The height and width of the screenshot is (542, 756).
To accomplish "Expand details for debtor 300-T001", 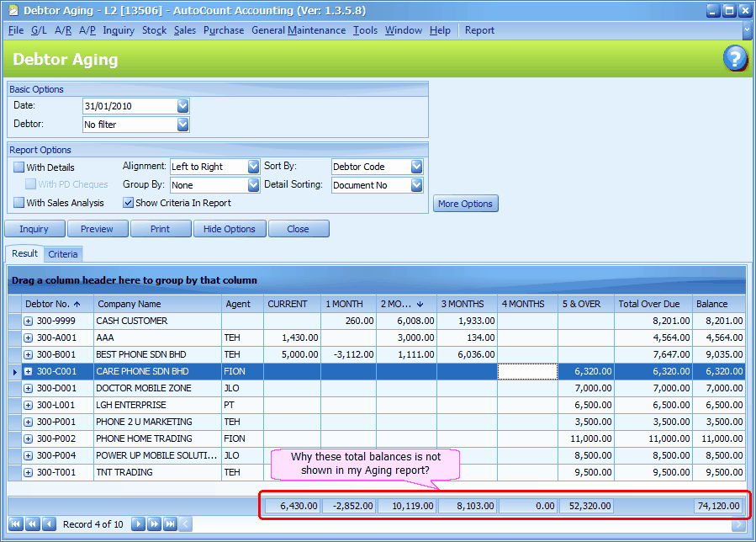I will [28, 472].
